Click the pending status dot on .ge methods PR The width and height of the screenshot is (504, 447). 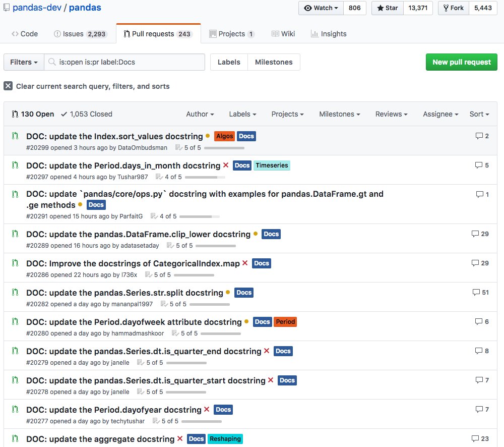pos(80,204)
